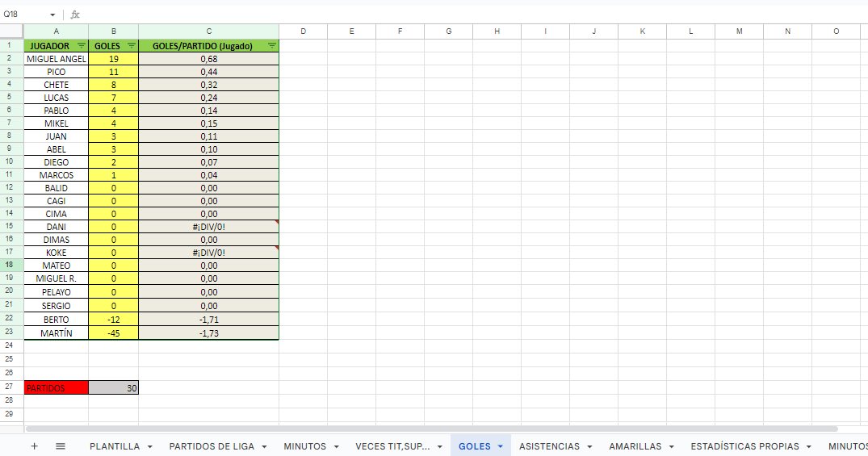The width and height of the screenshot is (868, 456).
Task: Click the MIGUEL ANGEL cell
Action: click(56, 59)
